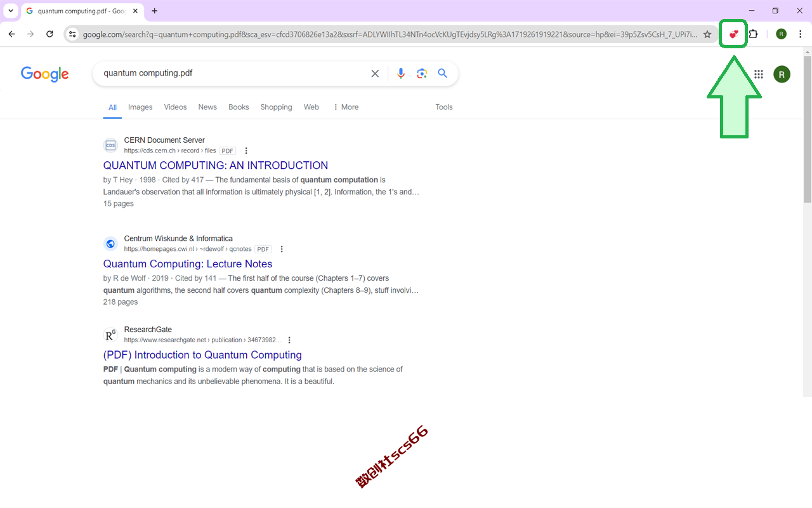812x508 pixels.
Task: Click the homepages.cwi.nl result URL
Action: point(188,250)
